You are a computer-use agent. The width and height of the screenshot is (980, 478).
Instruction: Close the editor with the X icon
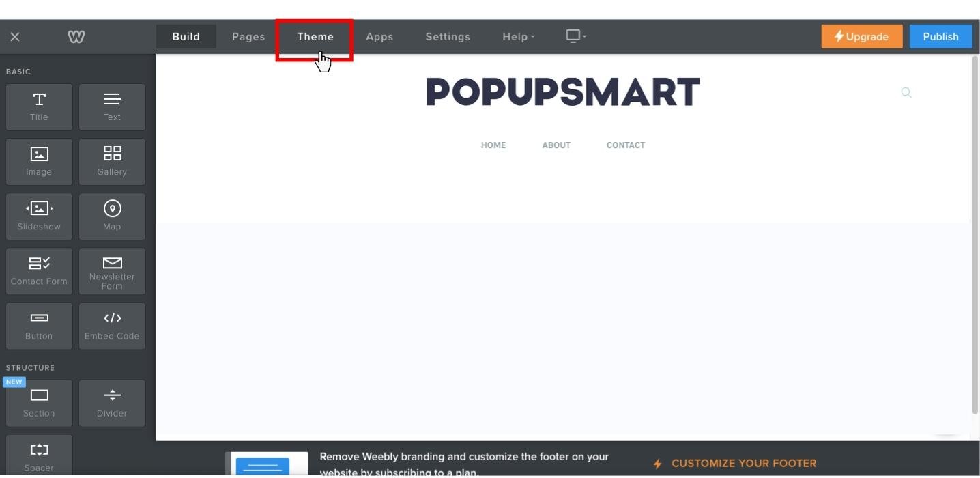pyautogui.click(x=15, y=37)
